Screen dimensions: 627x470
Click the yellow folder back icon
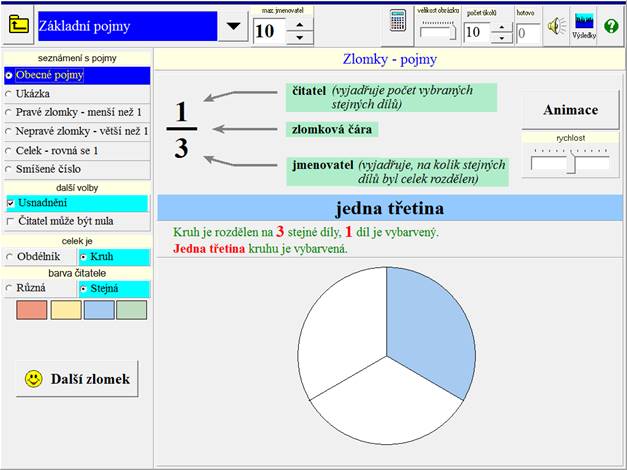click(x=18, y=24)
